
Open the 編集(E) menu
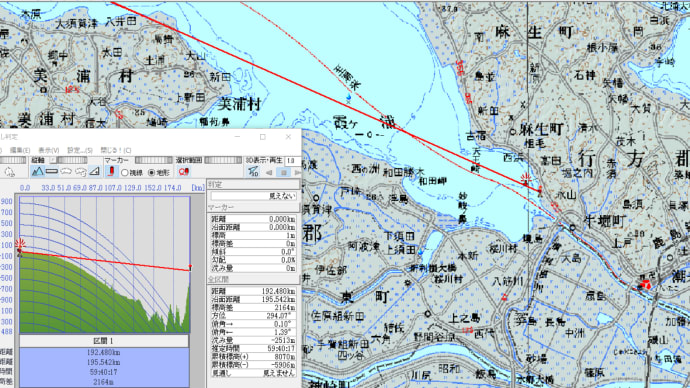20,150
